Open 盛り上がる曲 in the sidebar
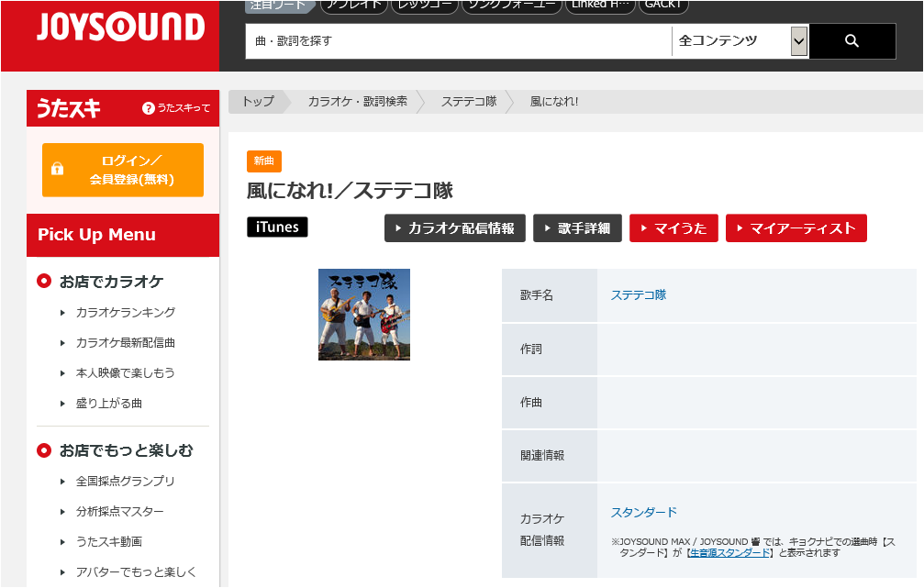924x588 pixels. click(x=109, y=404)
